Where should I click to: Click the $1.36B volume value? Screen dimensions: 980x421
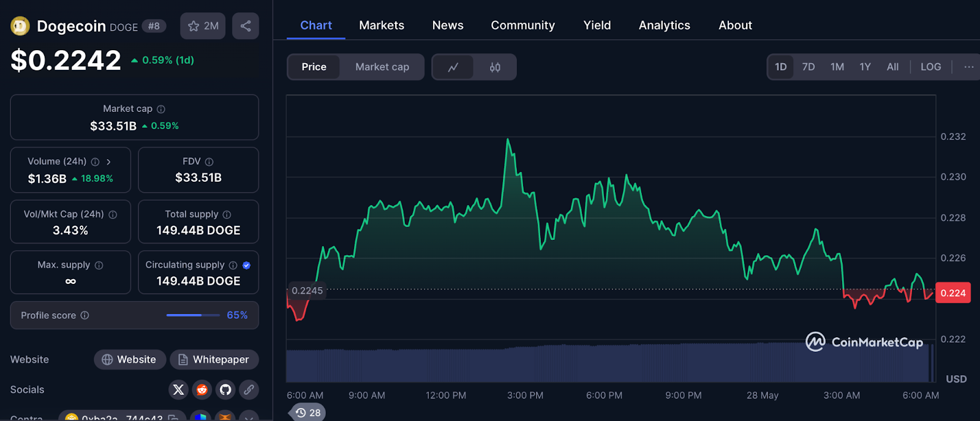47,179
